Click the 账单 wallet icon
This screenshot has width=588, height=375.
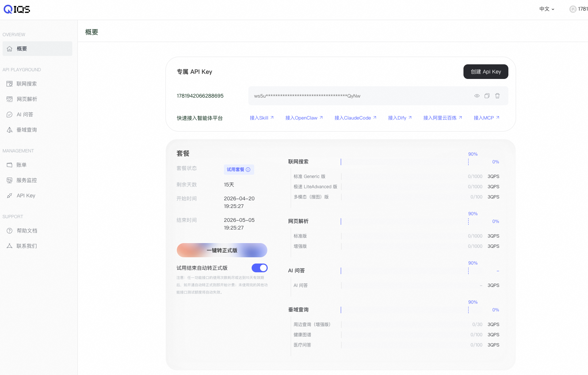[9, 165]
